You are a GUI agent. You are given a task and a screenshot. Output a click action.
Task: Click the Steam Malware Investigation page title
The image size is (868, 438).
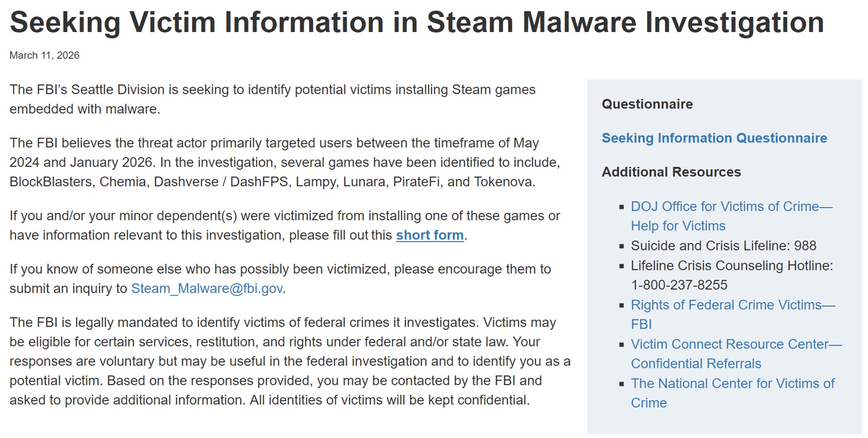click(417, 22)
